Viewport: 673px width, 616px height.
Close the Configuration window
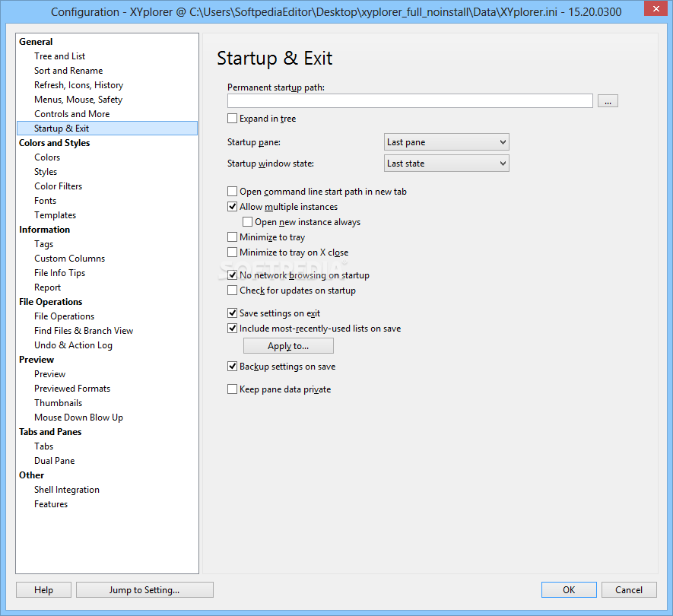pos(656,8)
